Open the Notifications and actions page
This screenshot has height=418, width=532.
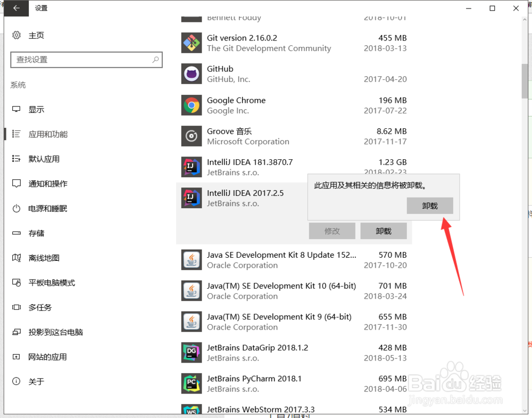click(48, 184)
